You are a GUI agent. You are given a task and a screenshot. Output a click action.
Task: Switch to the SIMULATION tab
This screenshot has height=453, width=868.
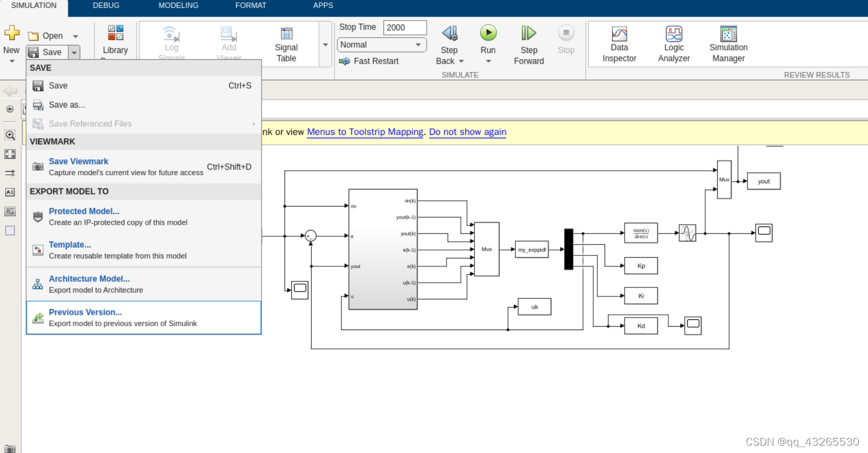pos(34,6)
